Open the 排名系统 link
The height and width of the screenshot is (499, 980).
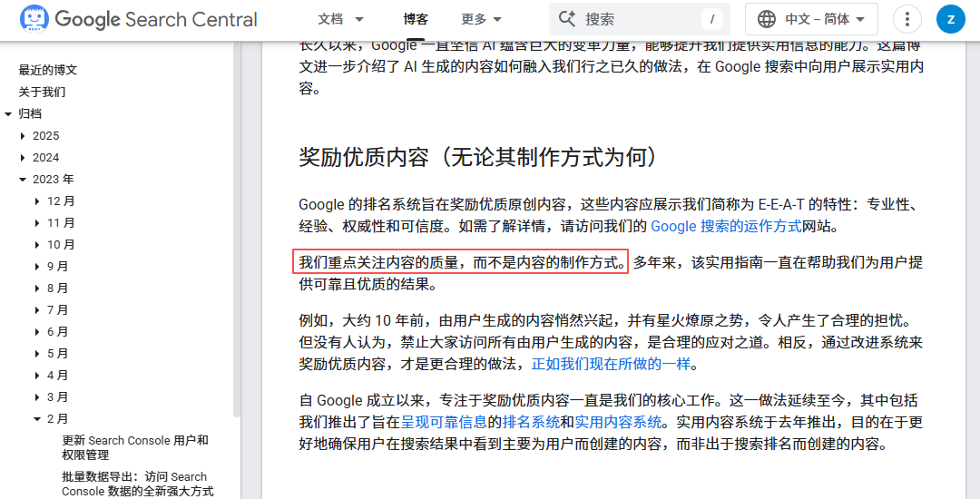[x=531, y=423]
